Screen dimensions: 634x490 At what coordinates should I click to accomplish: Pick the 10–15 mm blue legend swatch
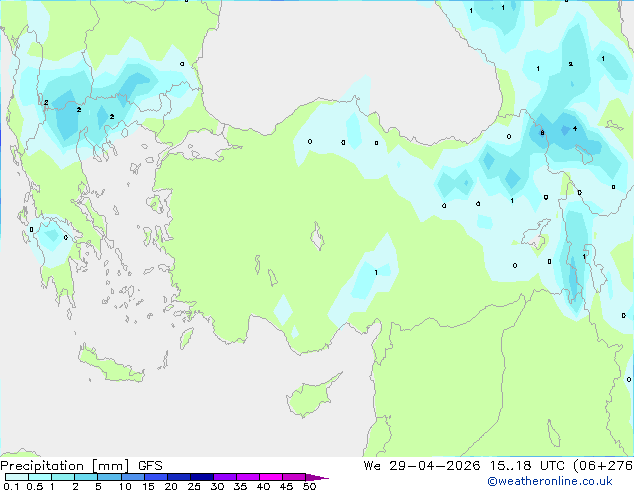(133, 477)
